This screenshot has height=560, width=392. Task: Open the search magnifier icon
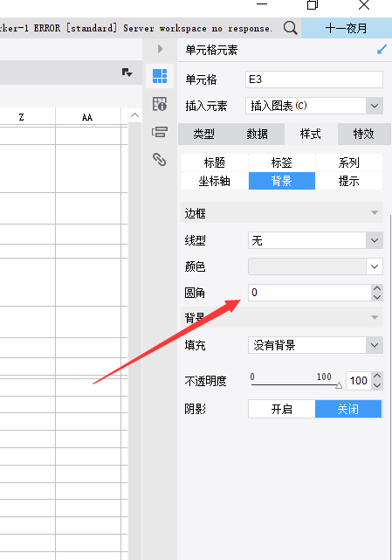coord(290,27)
